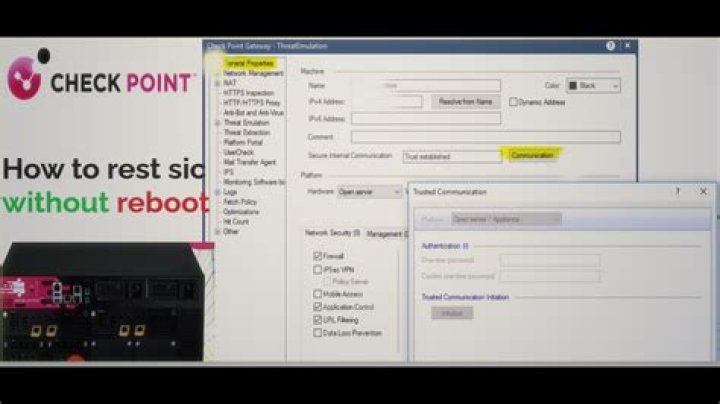This screenshot has width=720, height=404.
Task: Select the Network Security tab
Action: click(331, 233)
